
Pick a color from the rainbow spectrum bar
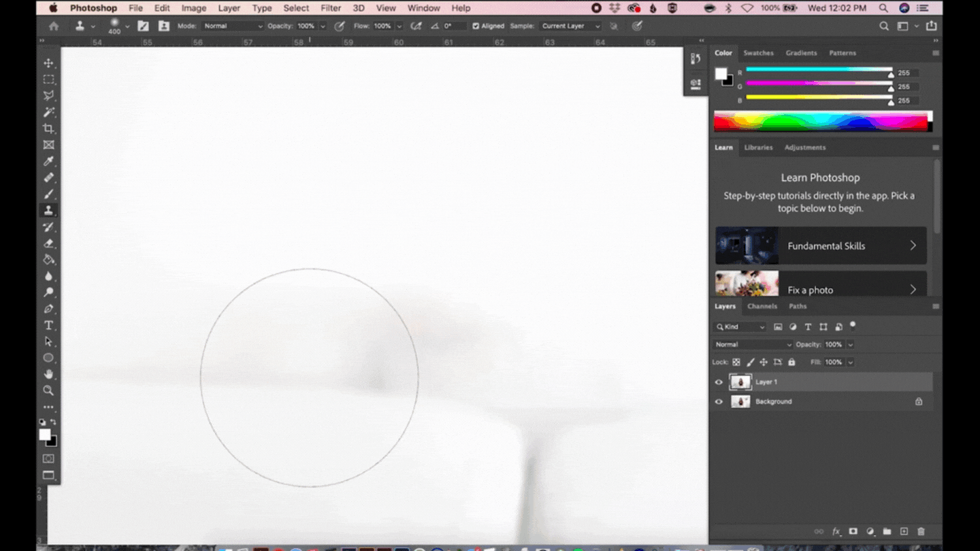817,120
